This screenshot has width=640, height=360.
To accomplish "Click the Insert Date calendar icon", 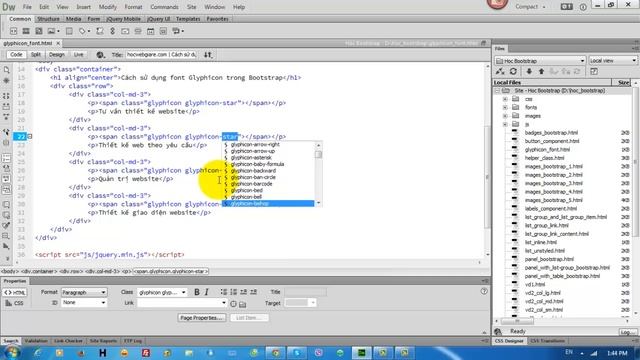I will tap(151, 31).
